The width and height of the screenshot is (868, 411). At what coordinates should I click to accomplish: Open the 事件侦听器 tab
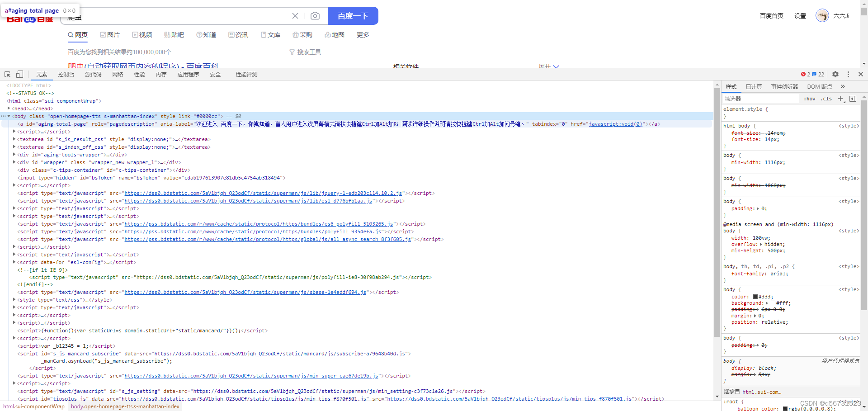click(784, 86)
